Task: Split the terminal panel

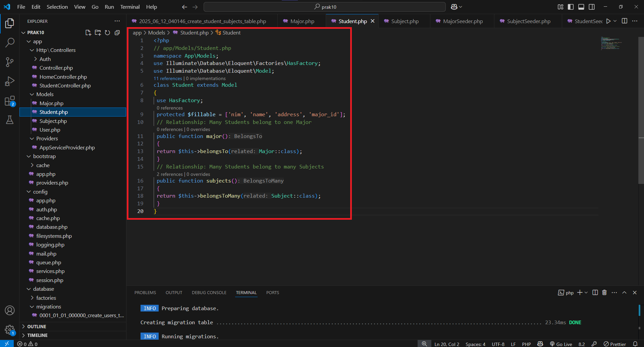Action: click(x=595, y=292)
